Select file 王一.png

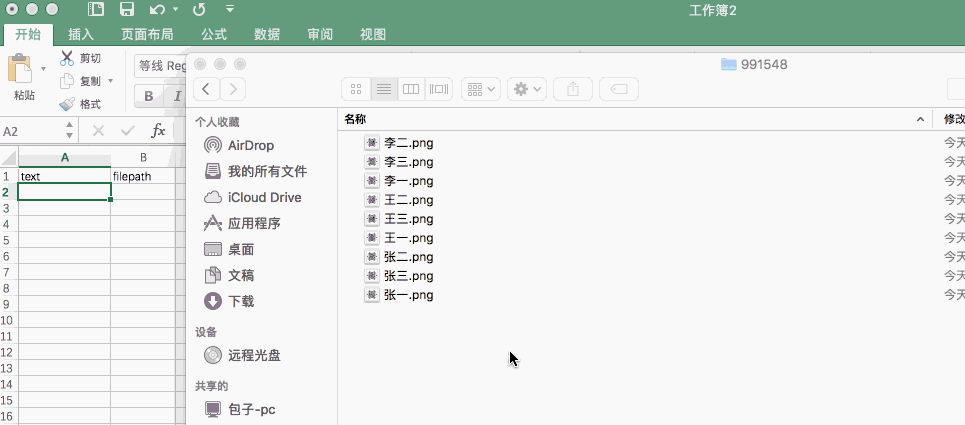(399, 238)
